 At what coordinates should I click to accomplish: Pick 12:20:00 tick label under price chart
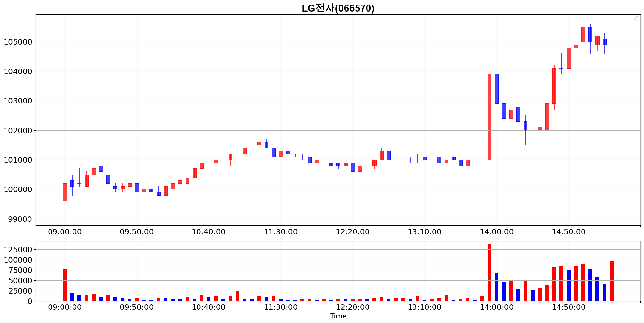(353, 232)
